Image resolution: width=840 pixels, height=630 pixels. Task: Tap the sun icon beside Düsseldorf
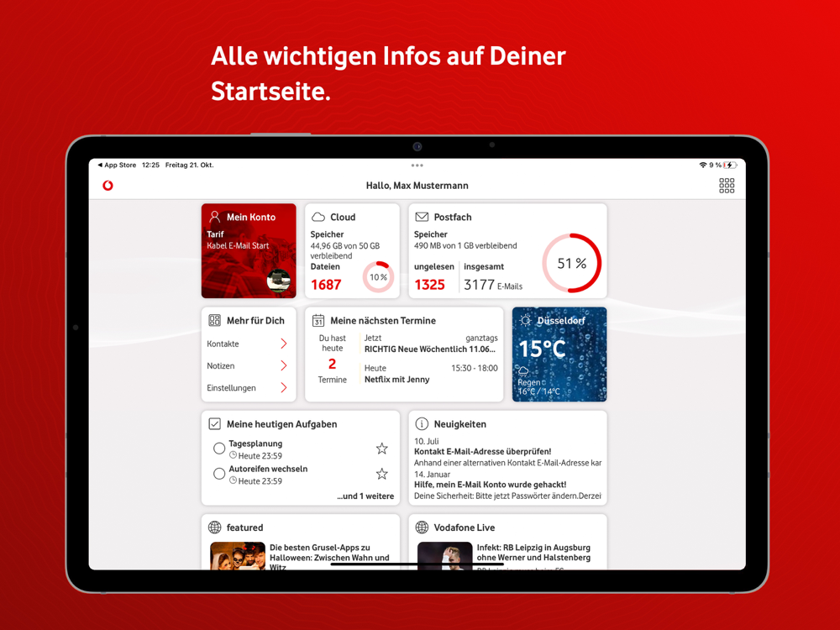point(526,320)
